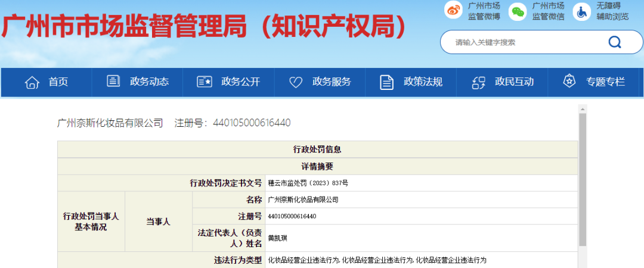Click the badge icon beside 专题专栏
Viewport: 644px width, 268px height.
pyautogui.click(x=569, y=82)
